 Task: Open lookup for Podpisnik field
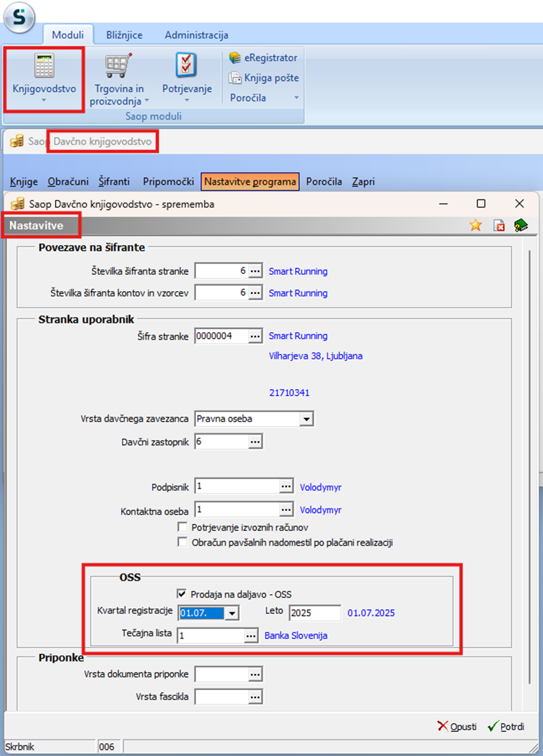286,486
